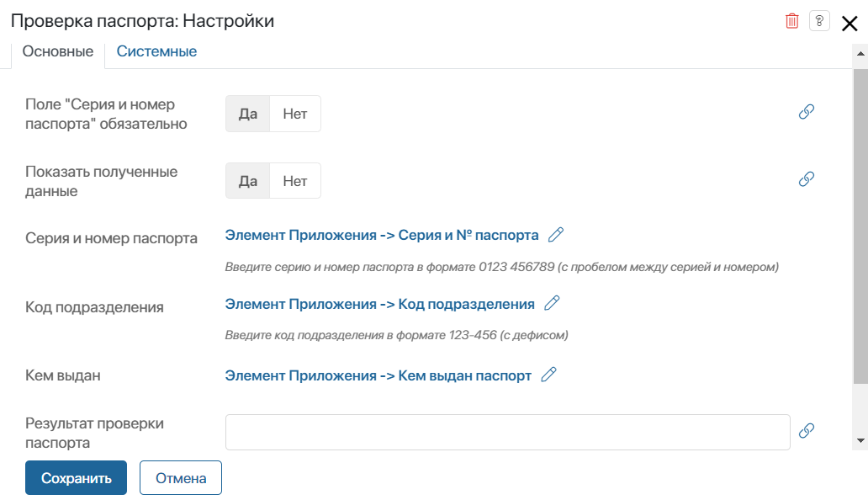Set mandatory passport field to 'Да'
This screenshot has width=868, height=500.
click(247, 114)
